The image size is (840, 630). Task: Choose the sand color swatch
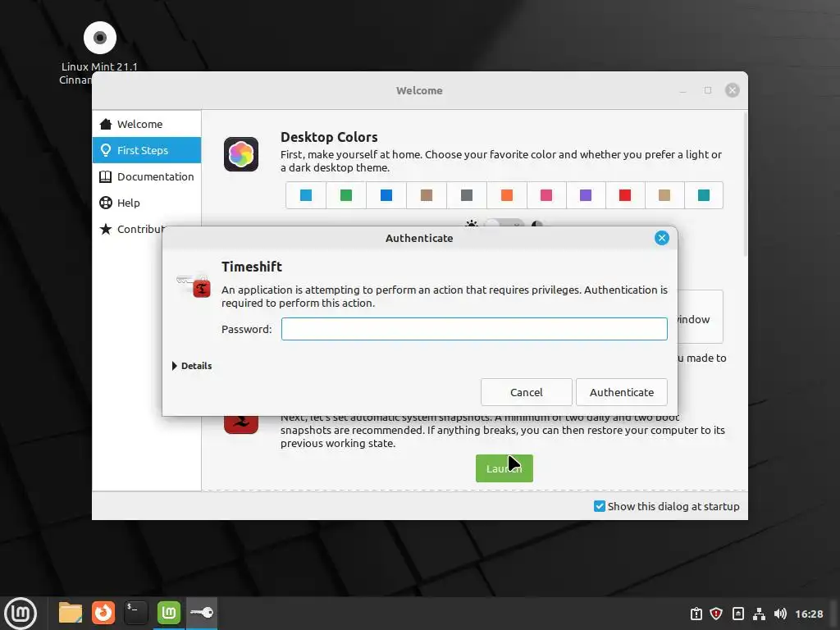664,195
